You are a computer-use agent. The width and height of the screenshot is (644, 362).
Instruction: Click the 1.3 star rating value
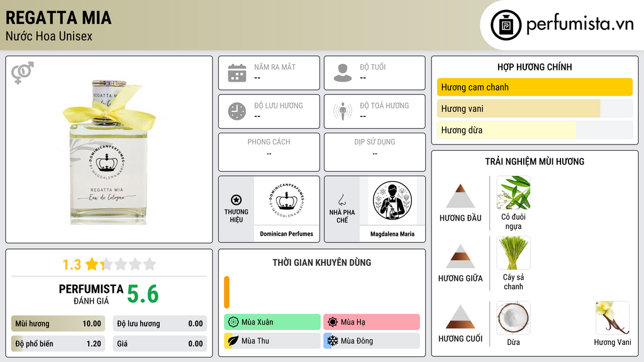72,265
